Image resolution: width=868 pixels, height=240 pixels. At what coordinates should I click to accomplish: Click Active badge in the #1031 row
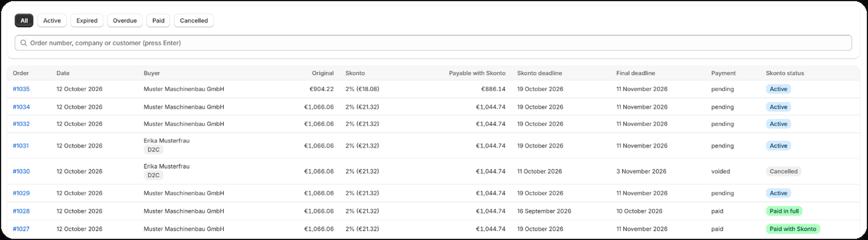pos(778,146)
